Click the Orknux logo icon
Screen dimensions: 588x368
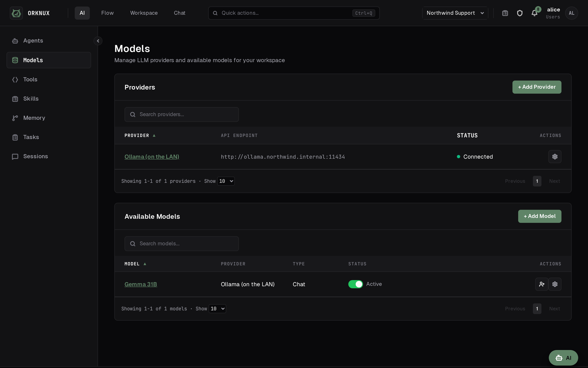pyautogui.click(x=16, y=13)
